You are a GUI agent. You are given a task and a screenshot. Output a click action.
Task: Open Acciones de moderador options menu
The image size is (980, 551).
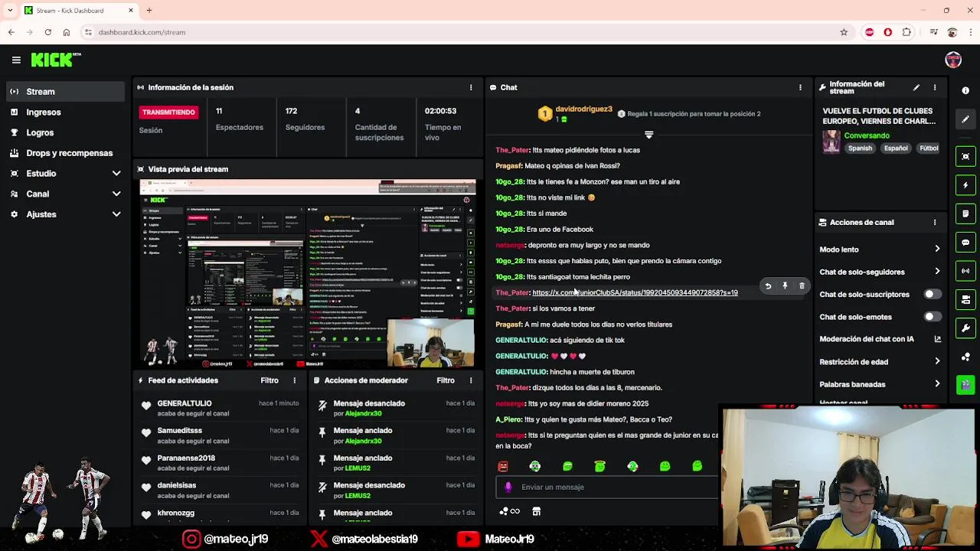[471, 380]
